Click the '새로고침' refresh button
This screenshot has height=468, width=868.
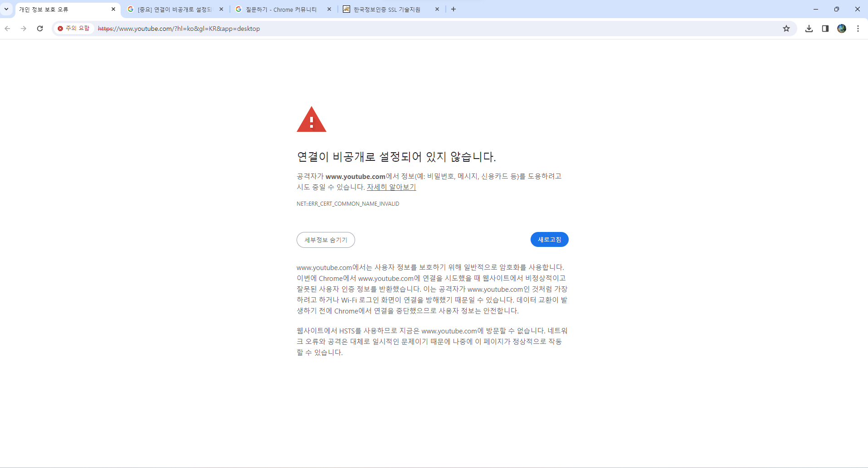[x=549, y=239]
